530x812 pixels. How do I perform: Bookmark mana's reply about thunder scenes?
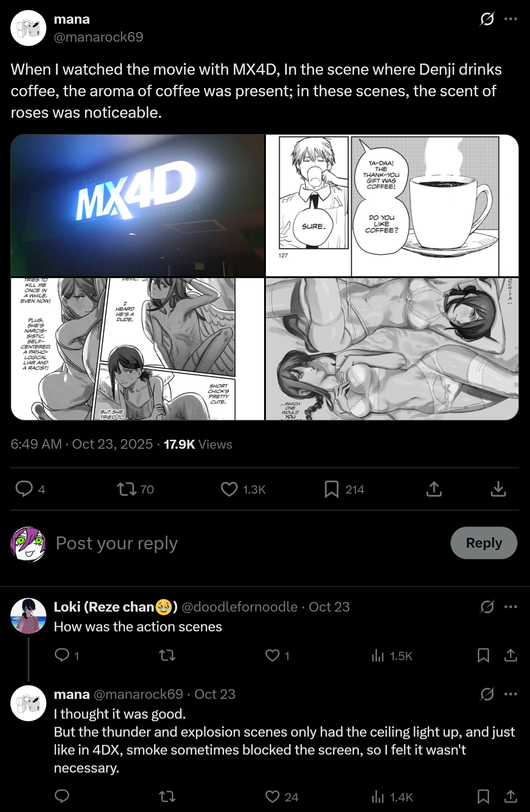click(483, 797)
